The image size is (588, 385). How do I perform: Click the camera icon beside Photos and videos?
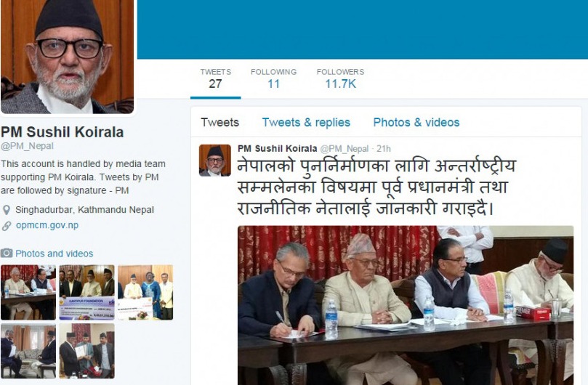7,254
